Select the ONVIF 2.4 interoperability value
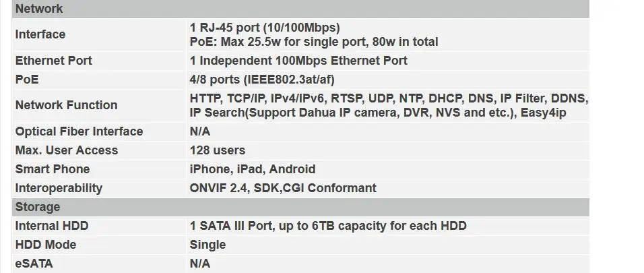The image size is (644, 273). (283, 188)
